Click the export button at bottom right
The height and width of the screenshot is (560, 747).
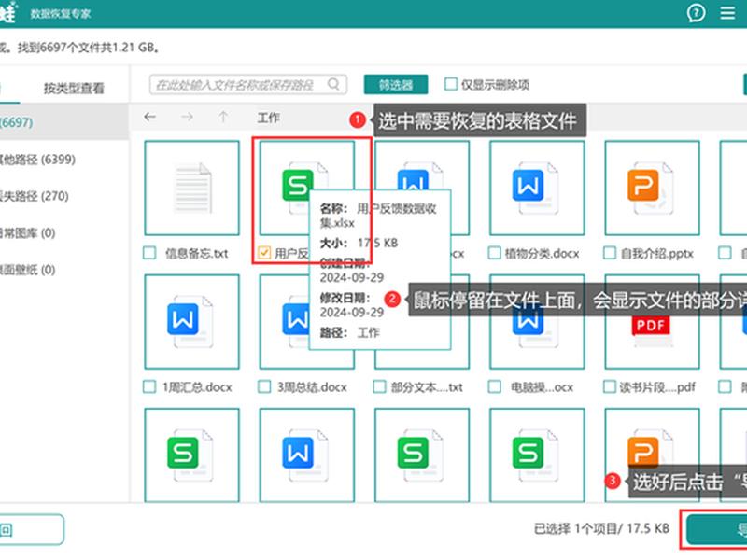pyautogui.click(x=716, y=529)
